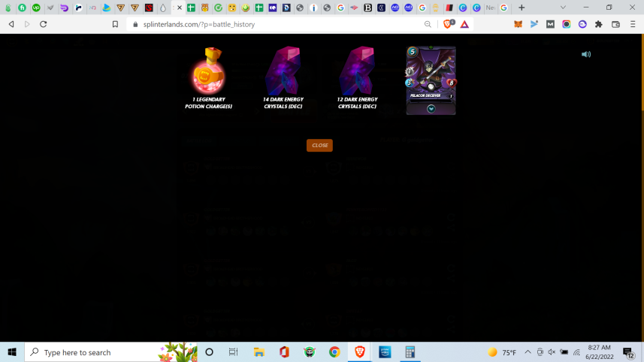
Task: Show hidden system tray icons
Action: pos(528,352)
